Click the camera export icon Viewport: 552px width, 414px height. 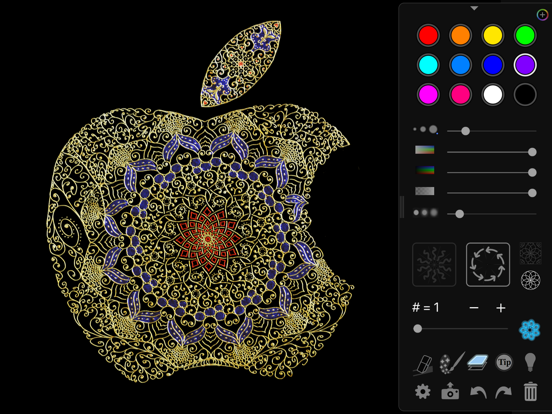pyautogui.click(x=450, y=391)
